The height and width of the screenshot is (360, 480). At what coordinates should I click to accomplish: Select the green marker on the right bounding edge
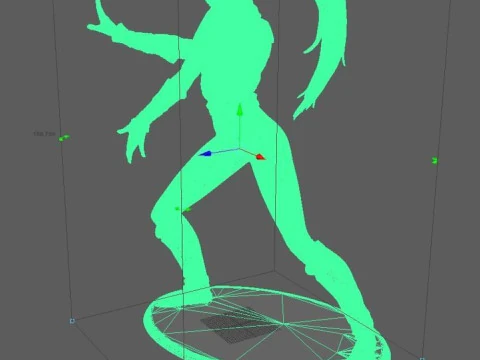434,161
